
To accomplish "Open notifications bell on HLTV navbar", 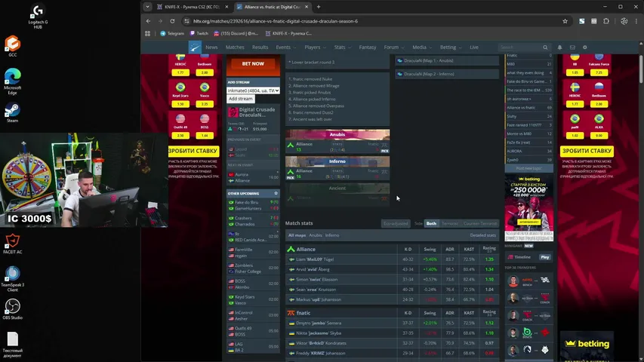I will click(x=559, y=48).
